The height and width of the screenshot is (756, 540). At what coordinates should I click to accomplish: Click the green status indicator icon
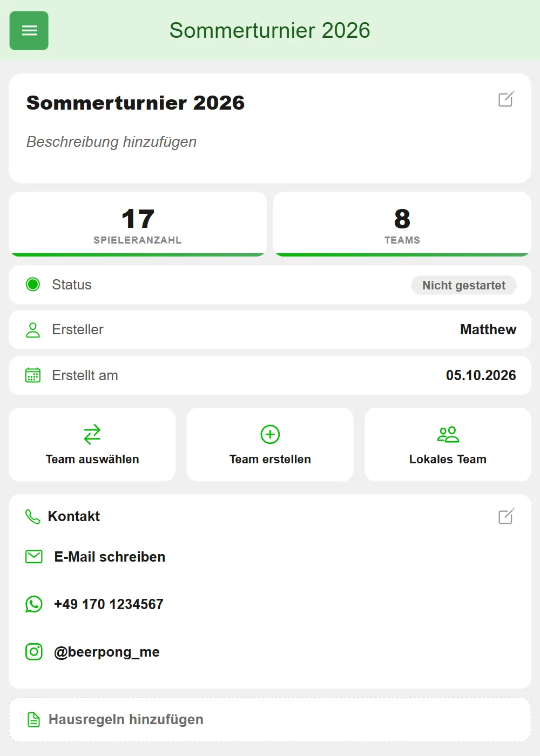pos(33,285)
